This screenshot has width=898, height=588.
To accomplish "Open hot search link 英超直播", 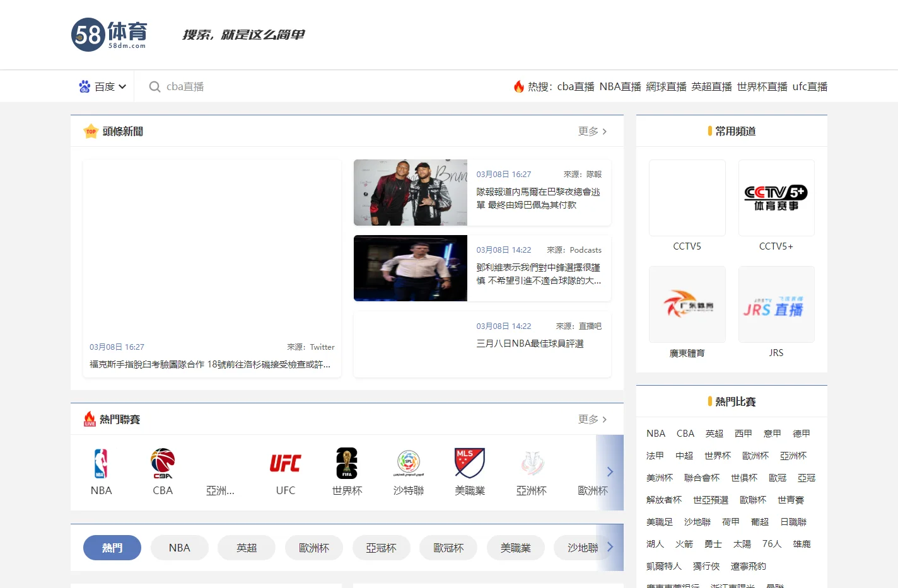I will pos(711,87).
